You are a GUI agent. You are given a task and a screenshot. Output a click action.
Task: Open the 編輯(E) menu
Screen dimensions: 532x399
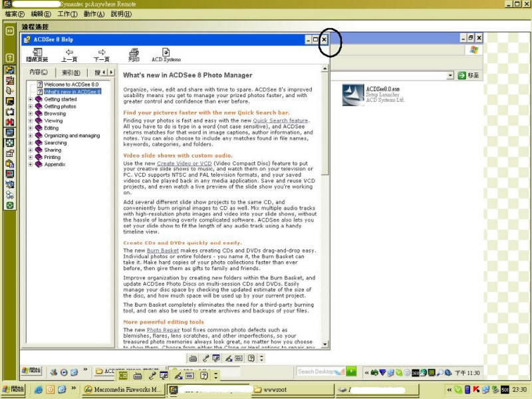click(41, 14)
